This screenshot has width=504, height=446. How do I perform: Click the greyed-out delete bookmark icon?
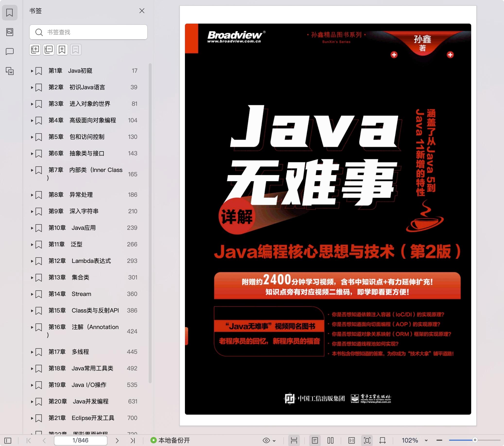[x=76, y=50]
